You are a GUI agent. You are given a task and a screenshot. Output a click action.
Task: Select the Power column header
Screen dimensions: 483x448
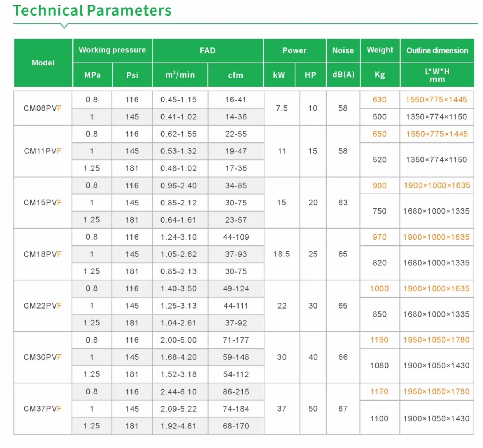click(295, 50)
